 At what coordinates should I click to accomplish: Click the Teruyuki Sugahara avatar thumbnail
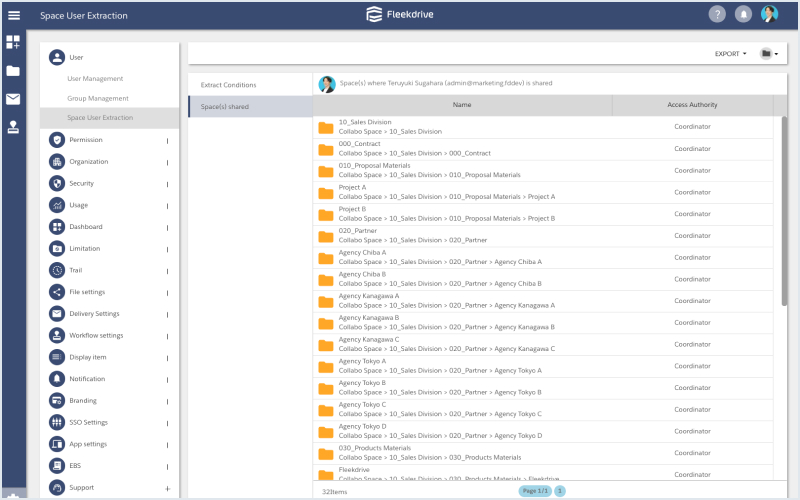pyautogui.click(x=327, y=84)
